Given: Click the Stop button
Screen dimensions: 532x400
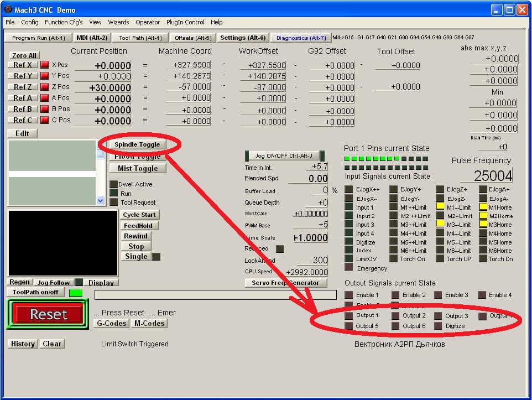Looking at the screenshot, I should pyautogui.click(x=136, y=246).
